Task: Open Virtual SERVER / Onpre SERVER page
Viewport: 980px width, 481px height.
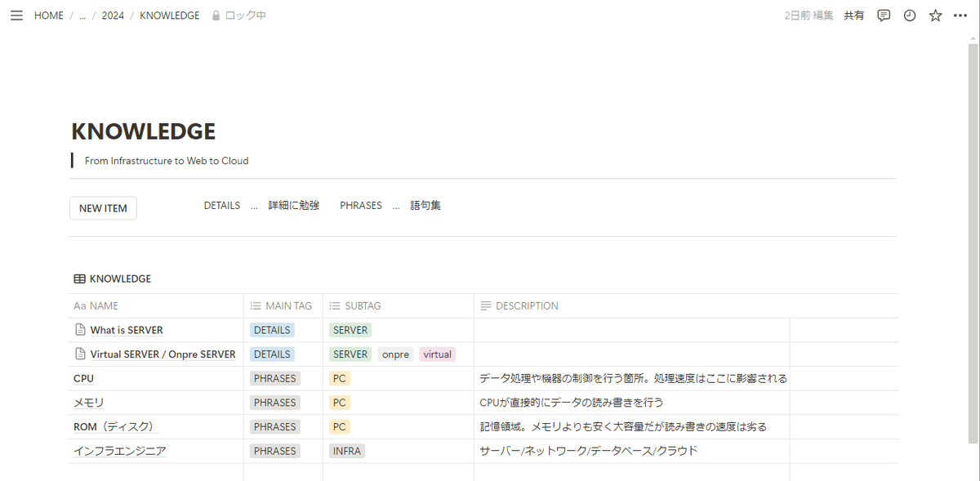Action: coord(163,354)
